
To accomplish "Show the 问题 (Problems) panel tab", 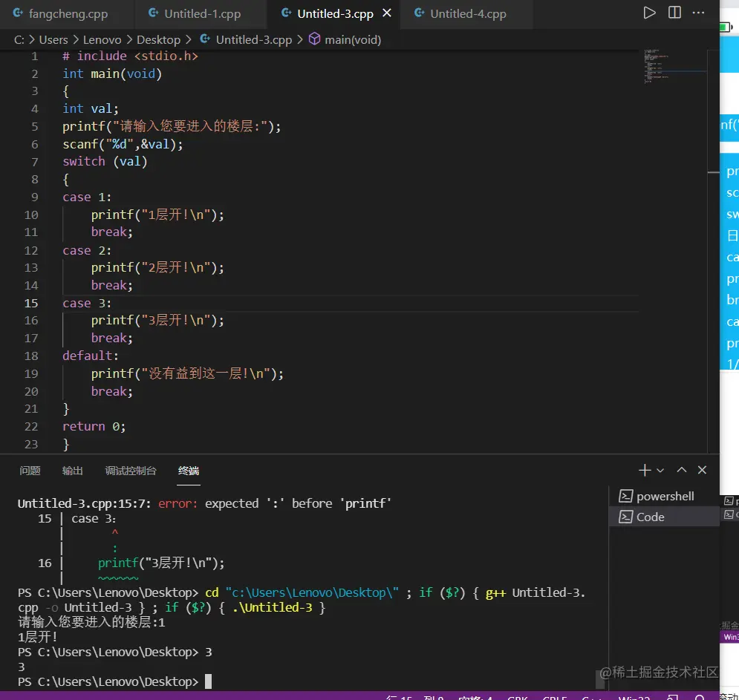I will pyautogui.click(x=30, y=471).
